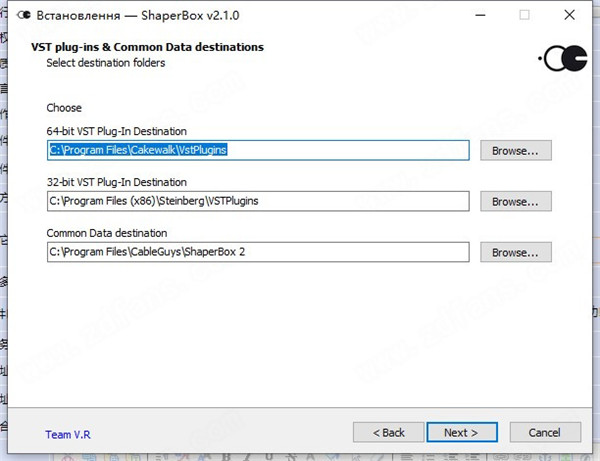
Task: Go to the next installation step
Action: click(461, 432)
